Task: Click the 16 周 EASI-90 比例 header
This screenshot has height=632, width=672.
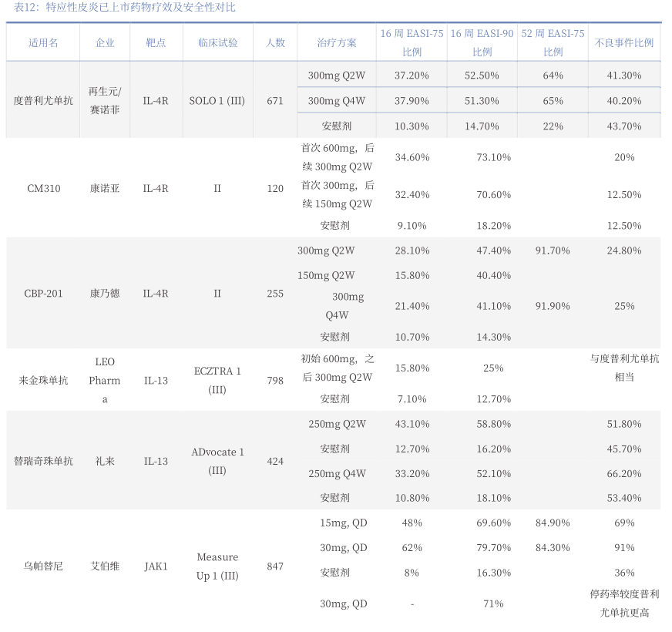Action: pyautogui.click(x=482, y=43)
